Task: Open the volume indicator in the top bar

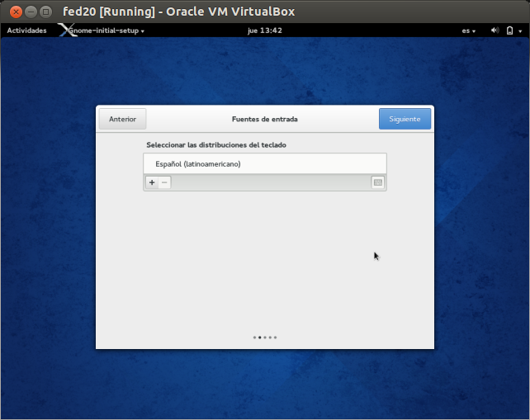Action: click(495, 31)
